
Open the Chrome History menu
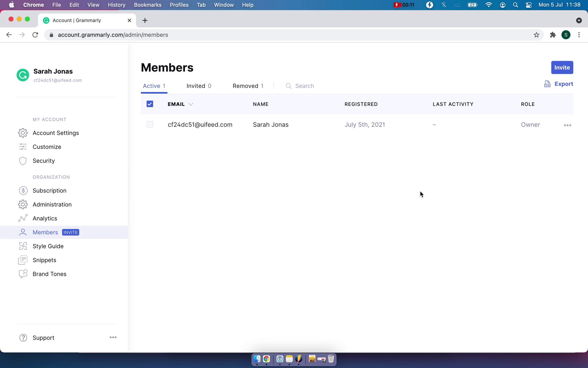[x=116, y=5]
